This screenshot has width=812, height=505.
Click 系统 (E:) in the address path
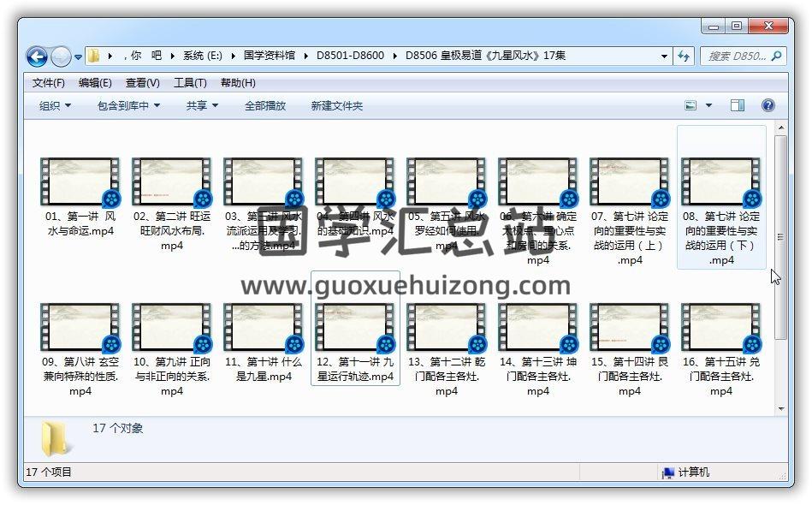[x=203, y=56]
